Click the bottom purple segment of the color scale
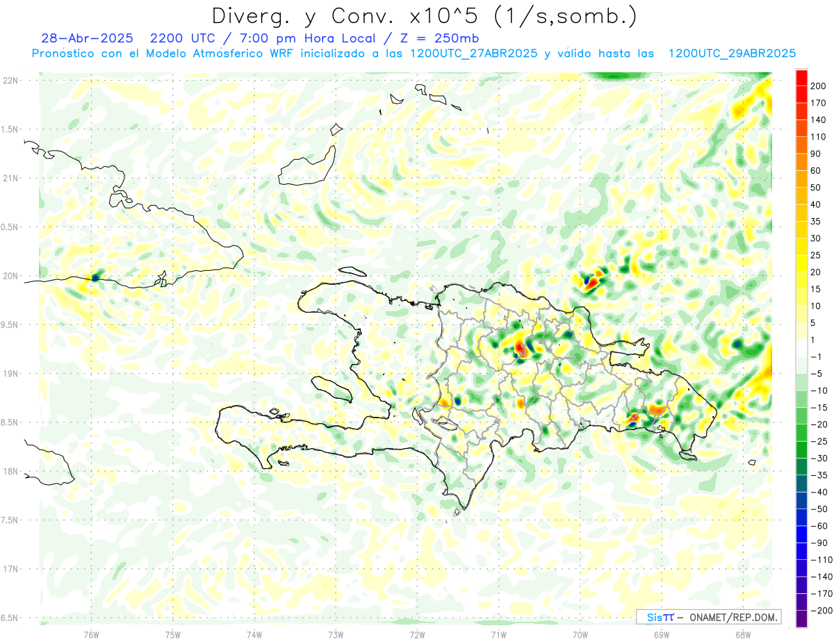Image resolution: width=834 pixels, height=644 pixels. (x=801, y=619)
